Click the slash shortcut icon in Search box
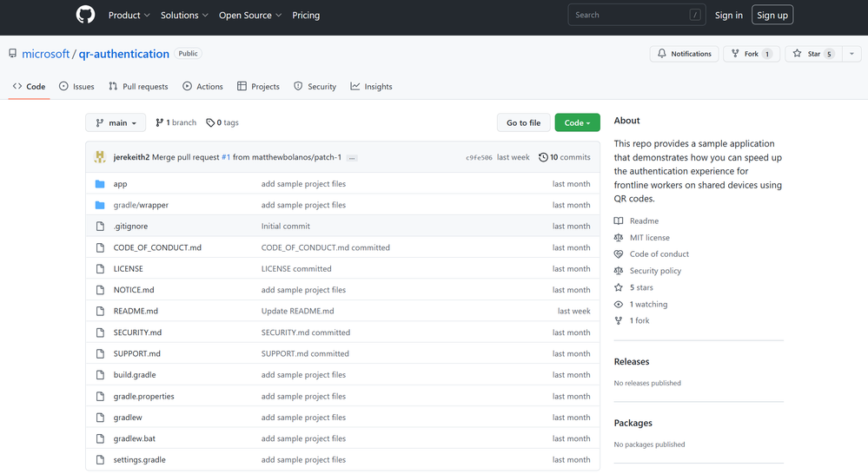This screenshot has height=474, width=868. [695, 15]
